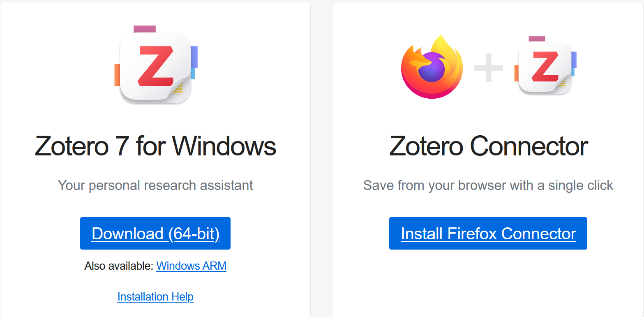The height and width of the screenshot is (317, 644).
Task: Click the "Your personal research assistant" tagline
Action: tap(155, 185)
